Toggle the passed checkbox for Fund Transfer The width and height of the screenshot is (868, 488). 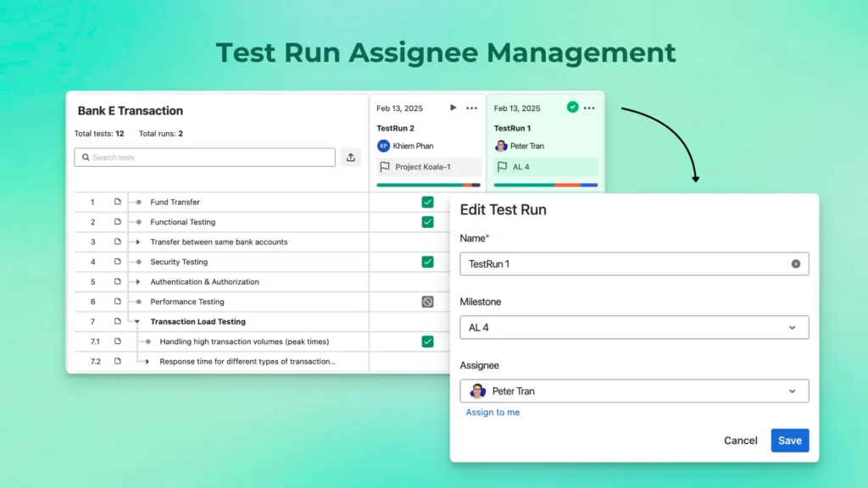427,202
